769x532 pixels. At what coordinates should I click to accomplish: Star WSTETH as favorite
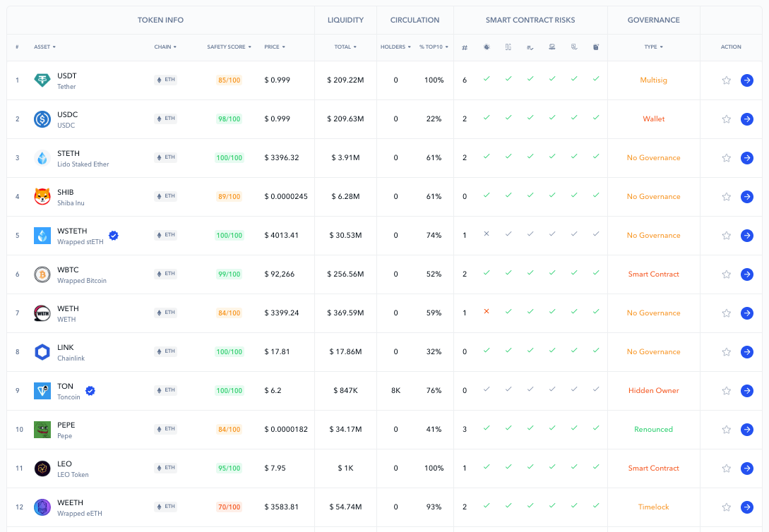point(727,236)
